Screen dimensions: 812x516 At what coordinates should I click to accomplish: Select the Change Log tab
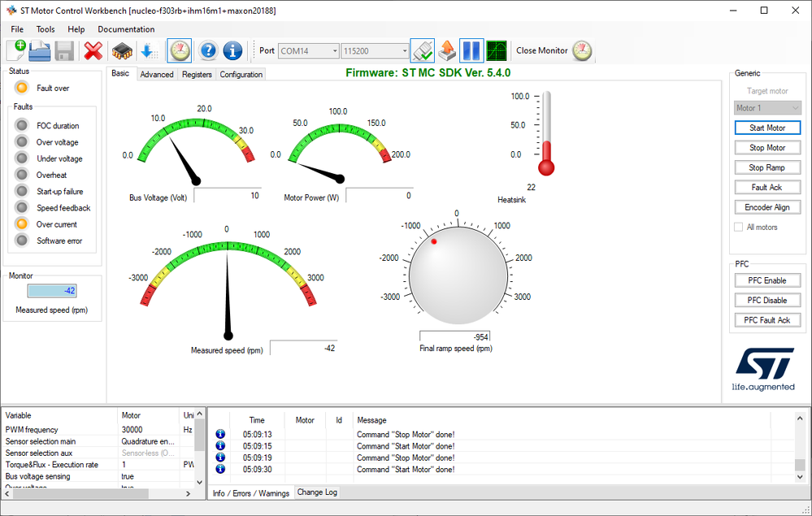(x=318, y=492)
